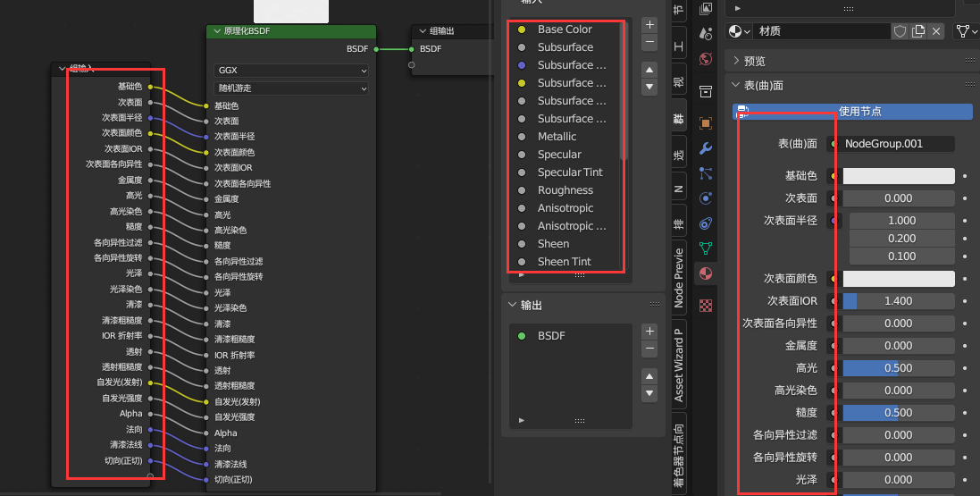Move the input socket down with arrow
The width and height of the screenshot is (980, 496).
pyautogui.click(x=649, y=87)
